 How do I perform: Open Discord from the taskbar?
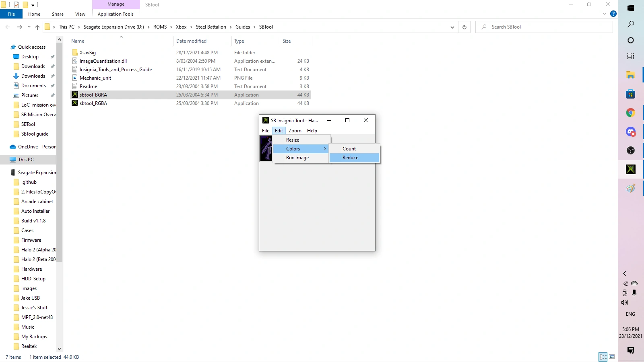click(x=631, y=132)
